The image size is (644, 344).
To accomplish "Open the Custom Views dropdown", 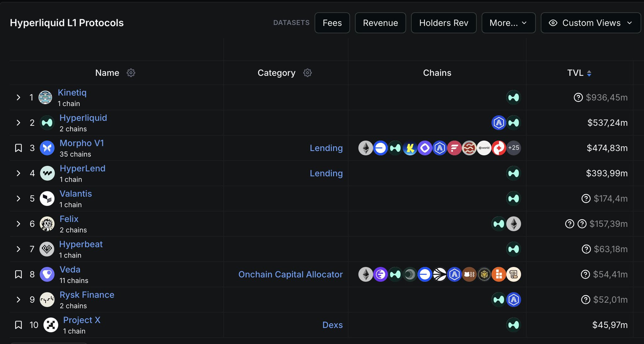I will 591,23.
